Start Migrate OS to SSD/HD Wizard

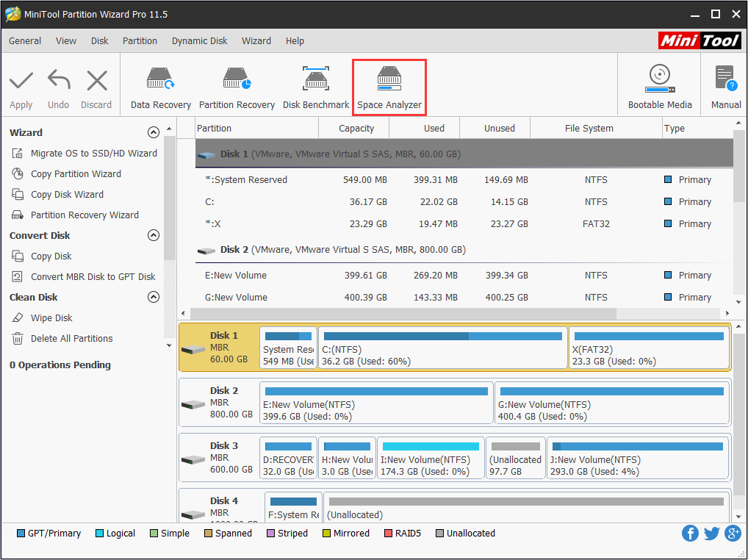click(84, 153)
